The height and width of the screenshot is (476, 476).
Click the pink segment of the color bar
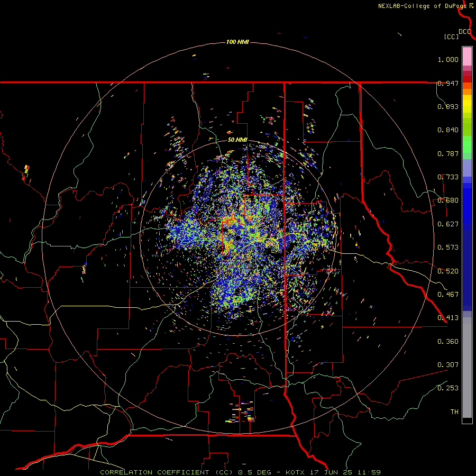(x=467, y=57)
